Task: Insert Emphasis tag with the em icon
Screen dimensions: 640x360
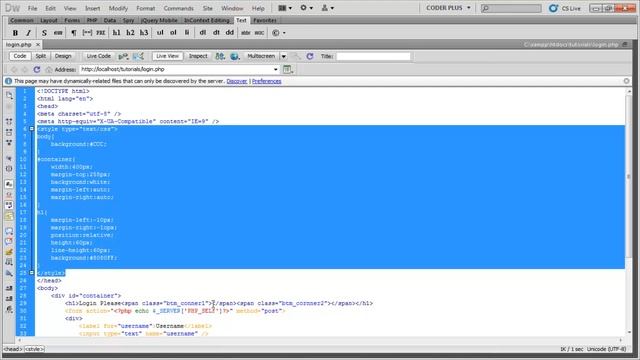Action: pos(58,33)
